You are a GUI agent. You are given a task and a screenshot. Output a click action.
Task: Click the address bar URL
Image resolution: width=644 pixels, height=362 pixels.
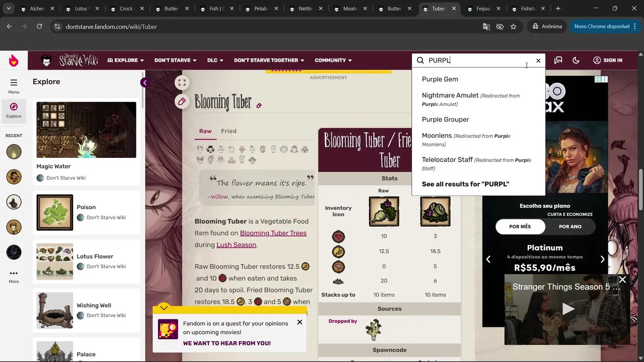(x=111, y=27)
